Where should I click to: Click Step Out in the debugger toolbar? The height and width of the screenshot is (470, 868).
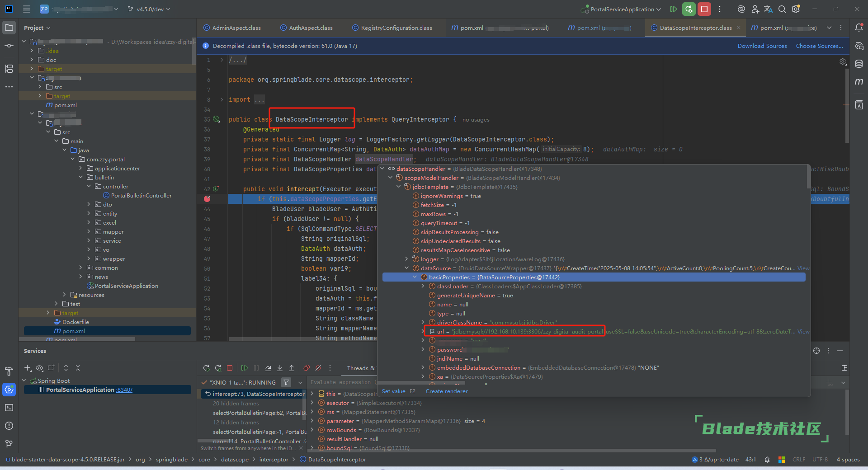pyautogui.click(x=292, y=368)
